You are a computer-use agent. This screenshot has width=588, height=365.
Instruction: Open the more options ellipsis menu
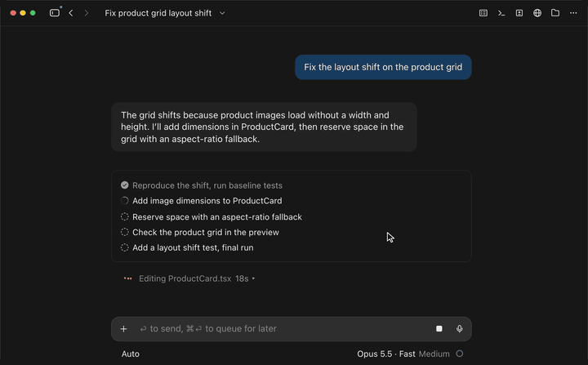(x=573, y=13)
